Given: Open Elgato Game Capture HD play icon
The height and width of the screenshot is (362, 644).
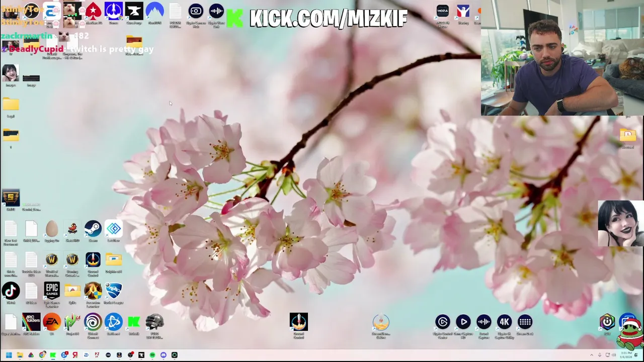Looking at the screenshot, I should coord(463,322).
